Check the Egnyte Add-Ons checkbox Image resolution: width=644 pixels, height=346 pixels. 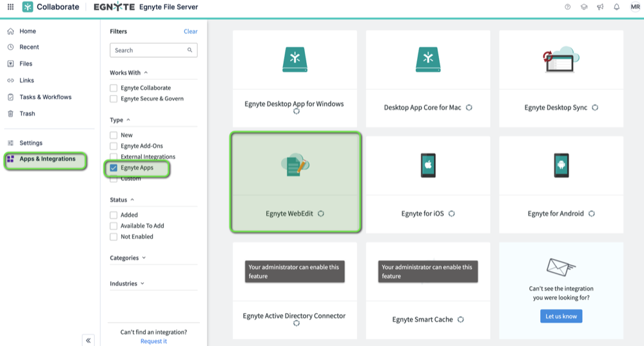point(113,146)
